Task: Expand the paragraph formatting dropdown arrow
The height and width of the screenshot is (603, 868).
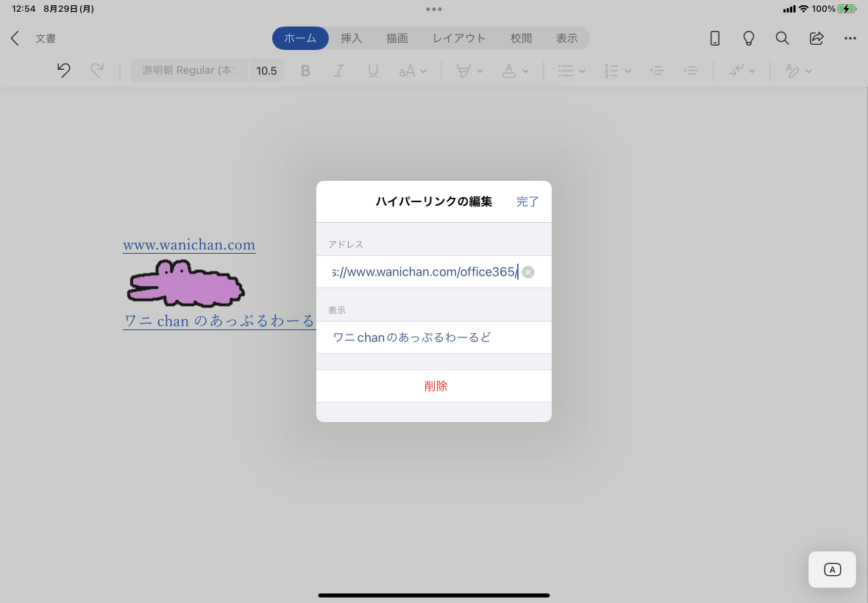Action: click(752, 71)
